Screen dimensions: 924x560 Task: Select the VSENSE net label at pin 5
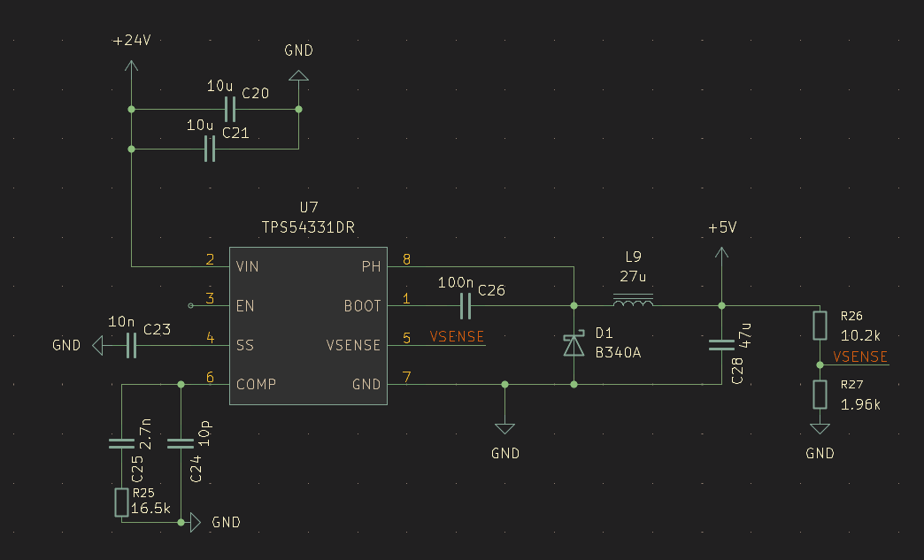click(x=457, y=336)
